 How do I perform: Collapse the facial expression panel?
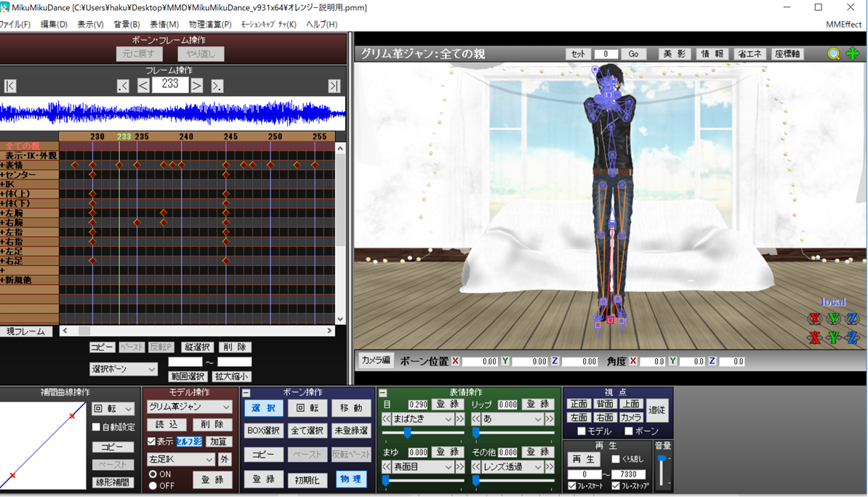[382, 392]
